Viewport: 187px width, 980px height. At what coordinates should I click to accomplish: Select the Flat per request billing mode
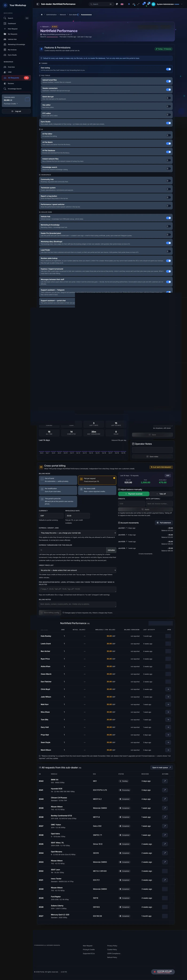(x=97, y=480)
